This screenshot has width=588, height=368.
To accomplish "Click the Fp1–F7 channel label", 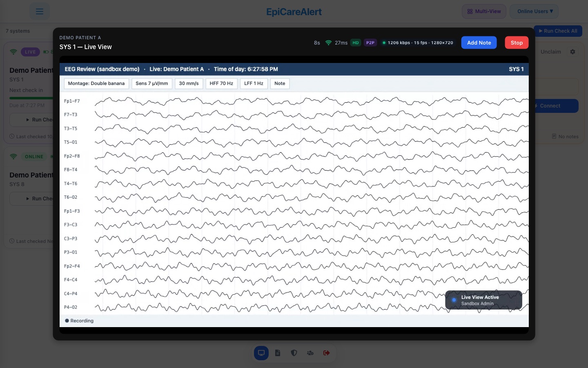I will 72,101.
